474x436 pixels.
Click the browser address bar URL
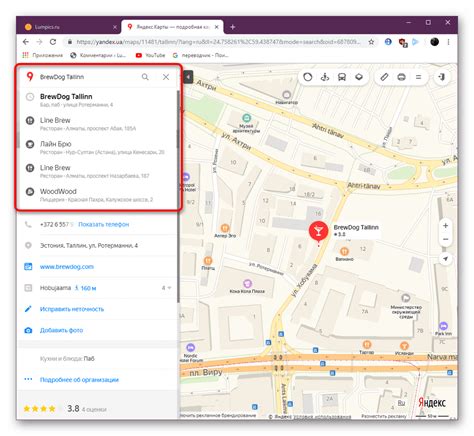(218, 42)
